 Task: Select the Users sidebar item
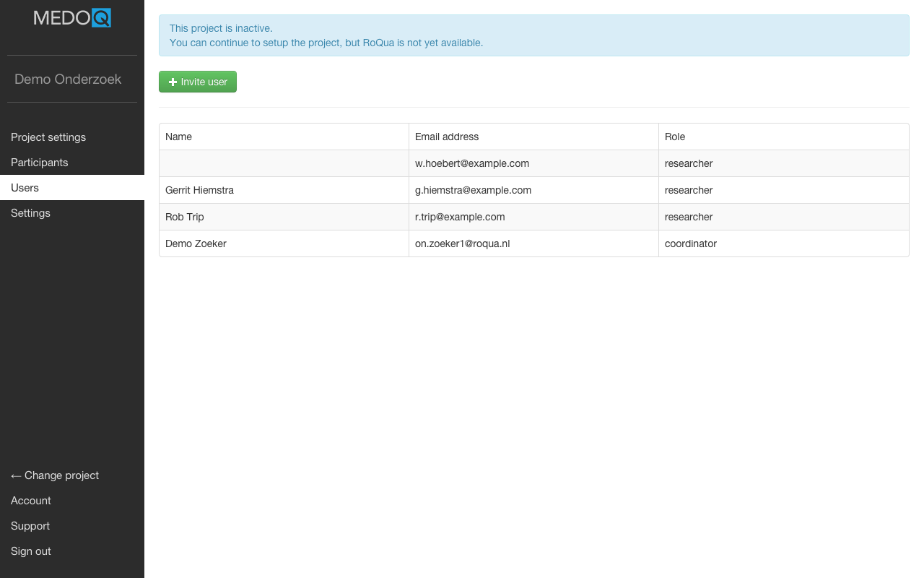click(25, 188)
